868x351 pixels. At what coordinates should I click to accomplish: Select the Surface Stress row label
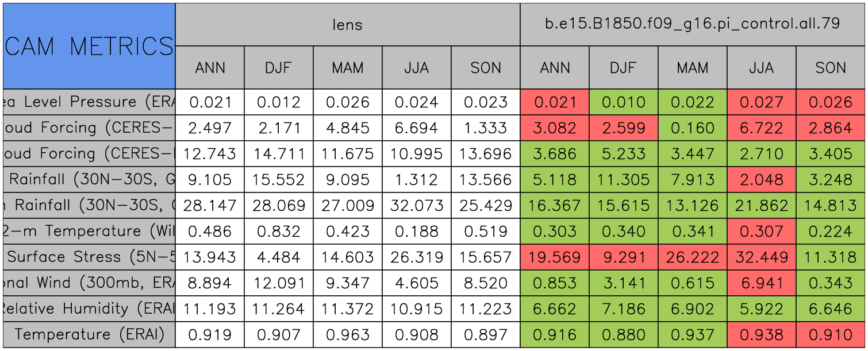click(89, 257)
